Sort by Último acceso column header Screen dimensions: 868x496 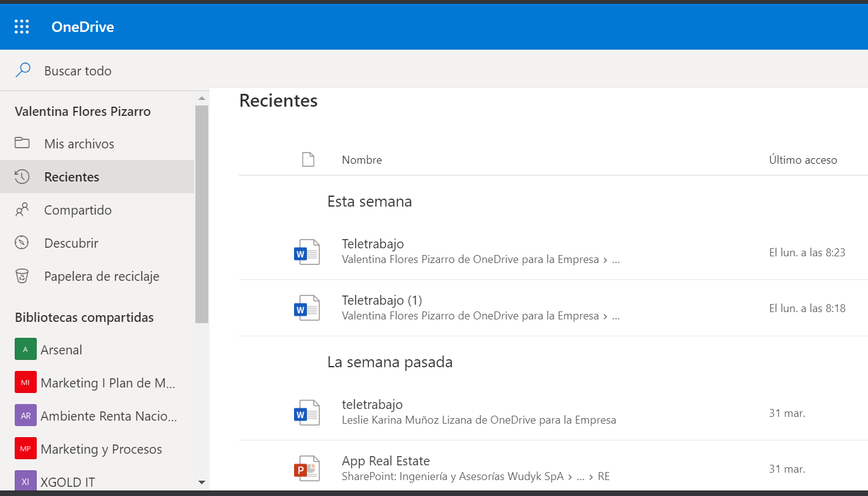coord(803,160)
